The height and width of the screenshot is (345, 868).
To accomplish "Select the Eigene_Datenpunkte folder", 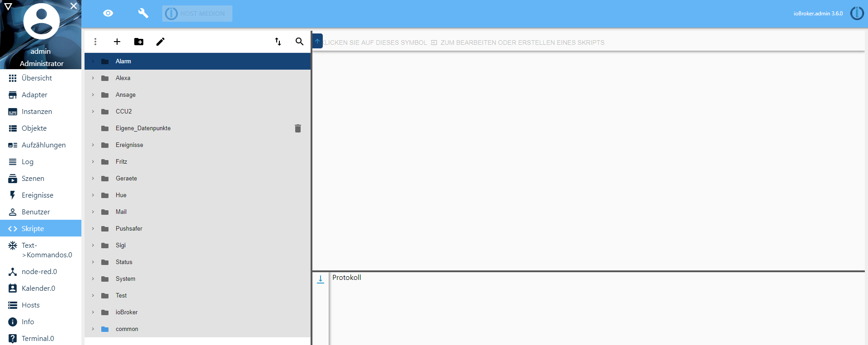I will tap(198, 128).
